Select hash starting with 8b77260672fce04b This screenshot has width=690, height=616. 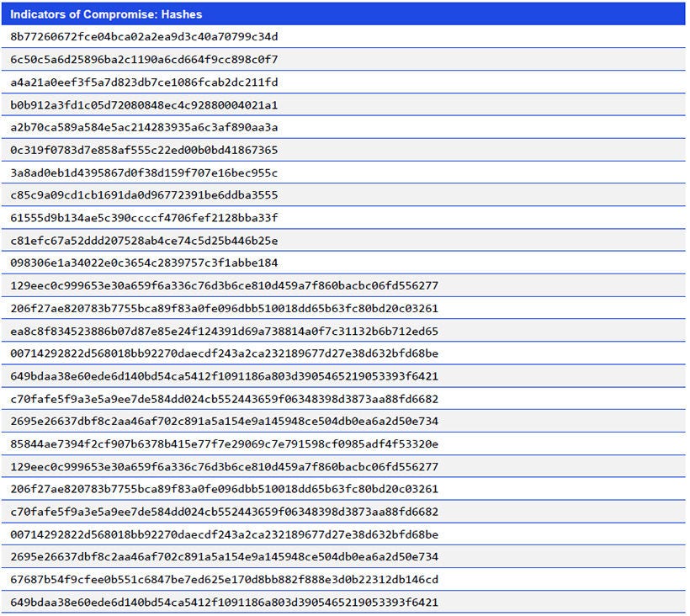tap(144, 37)
